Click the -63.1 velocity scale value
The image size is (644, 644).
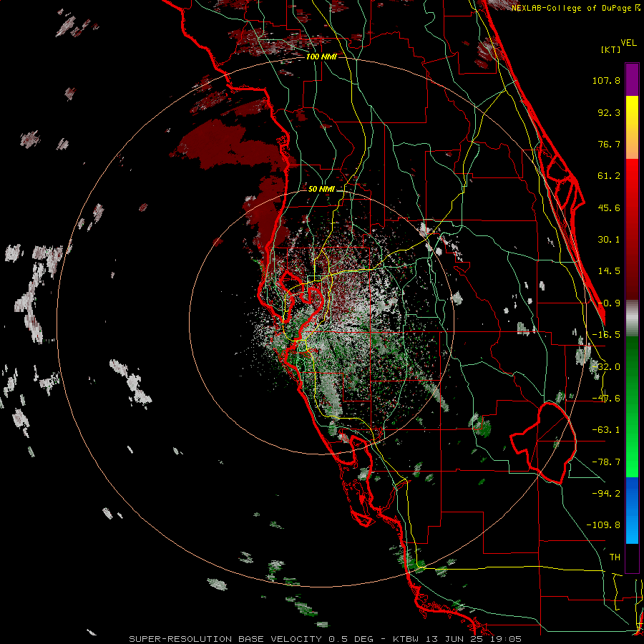tap(606, 430)
